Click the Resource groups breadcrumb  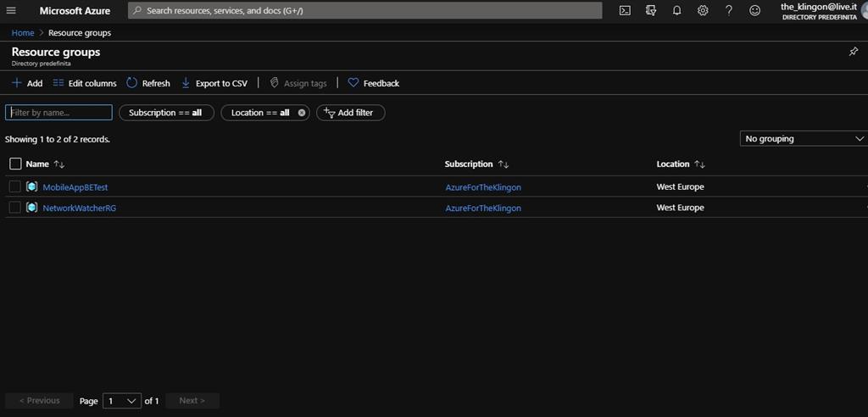coord(80,33)
